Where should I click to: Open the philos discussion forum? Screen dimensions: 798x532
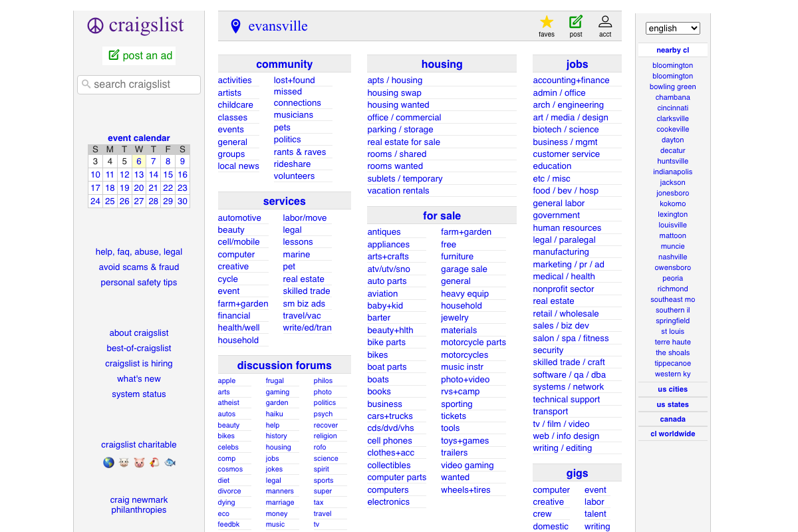point(323,381)
